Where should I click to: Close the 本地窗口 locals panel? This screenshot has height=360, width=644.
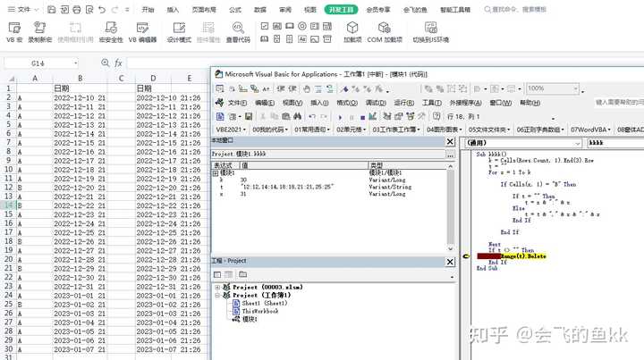click(x=450, y=141)
